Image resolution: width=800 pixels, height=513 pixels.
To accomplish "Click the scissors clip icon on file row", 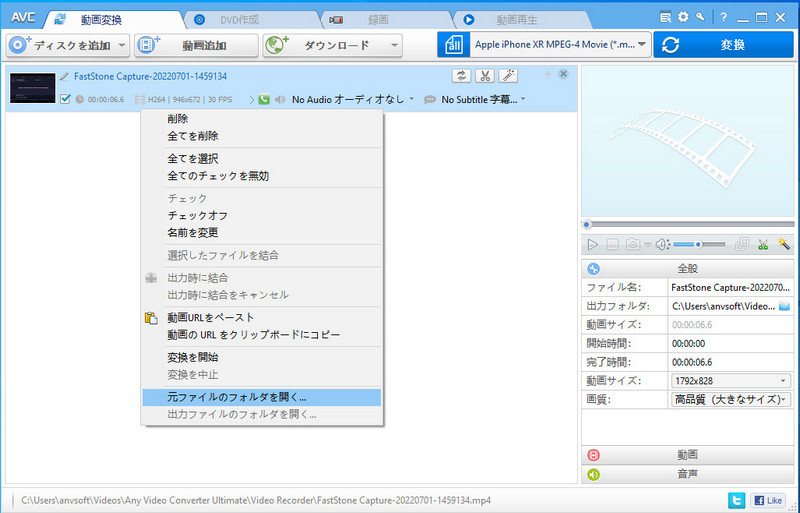I will 485,76.
